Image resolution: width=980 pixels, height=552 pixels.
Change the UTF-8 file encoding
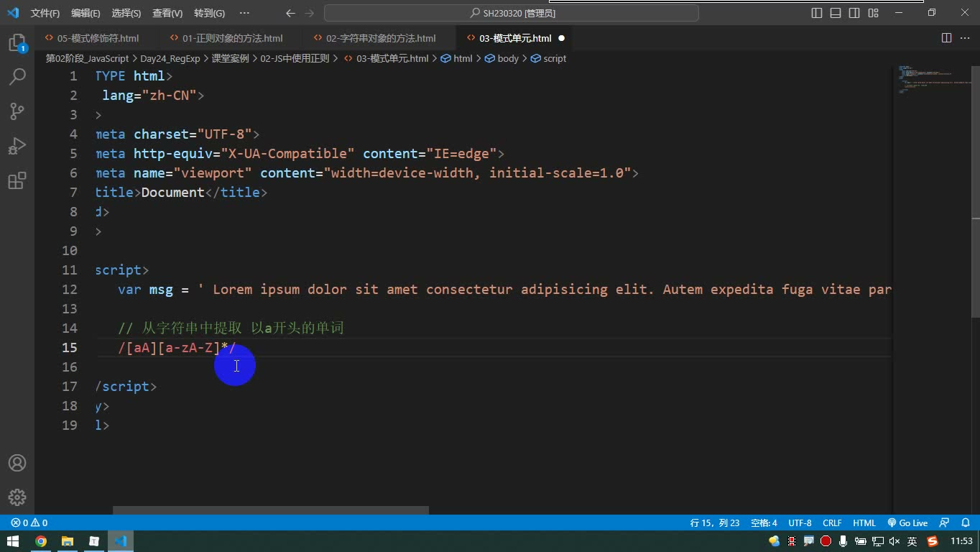[800, 523]
